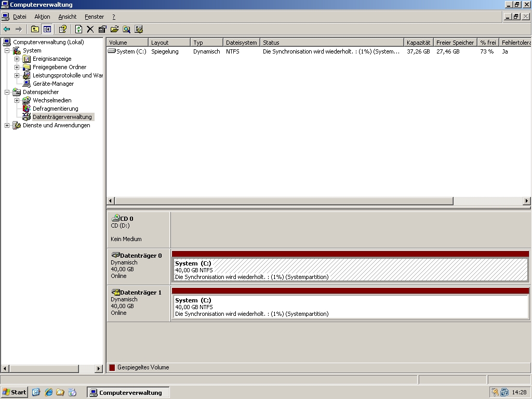The height and width of the screenshot is (399, 532).
Task: Select Datenträgerverwaltung in the tree
Action: (x=61, y=117)
